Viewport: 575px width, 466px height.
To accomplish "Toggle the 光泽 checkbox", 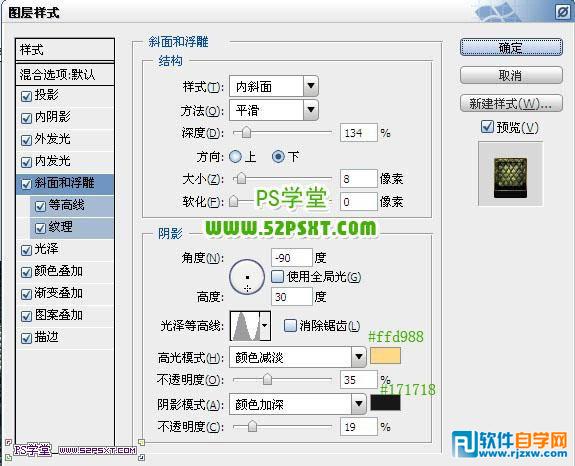I will [x=26, y=250].
